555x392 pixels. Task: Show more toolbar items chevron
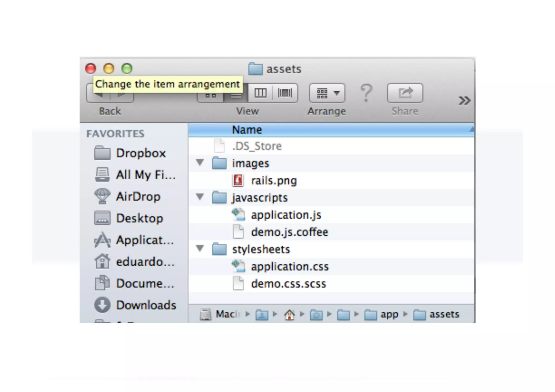464,100
